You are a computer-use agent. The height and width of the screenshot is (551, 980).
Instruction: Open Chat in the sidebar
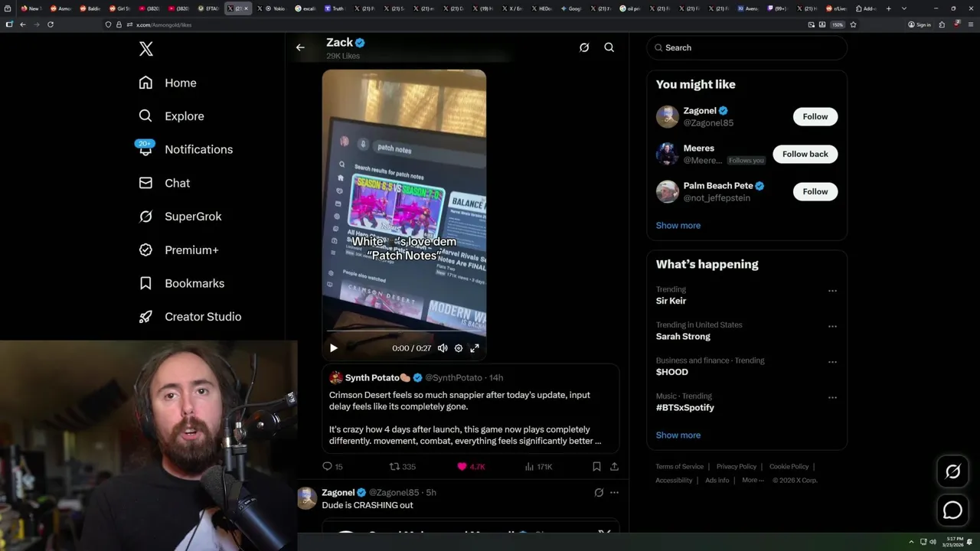coord(164,183)
